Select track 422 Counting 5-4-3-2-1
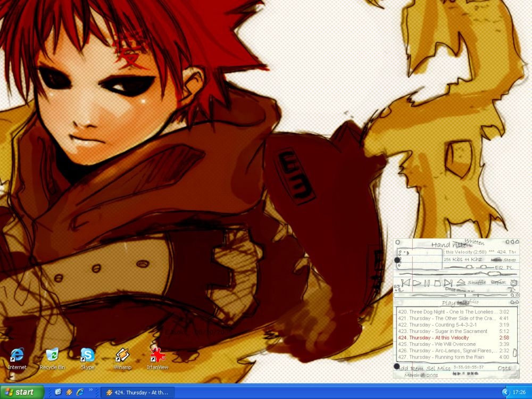 click(x=454, y=325)
